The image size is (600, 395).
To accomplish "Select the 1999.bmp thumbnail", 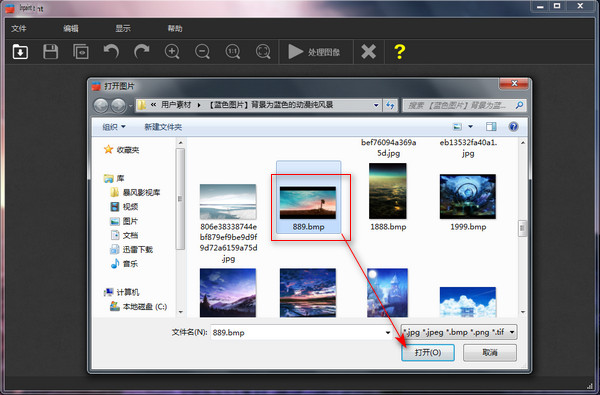I will (x=468, y=196).
